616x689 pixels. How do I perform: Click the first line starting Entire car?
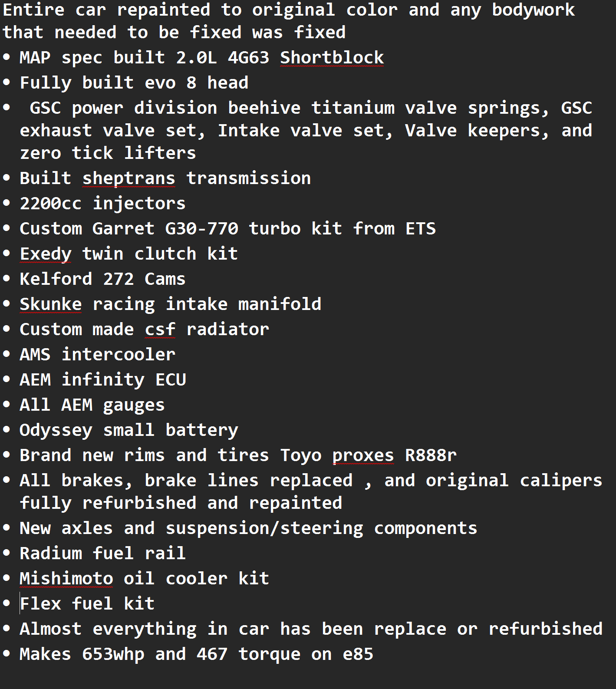pos(288,10)
